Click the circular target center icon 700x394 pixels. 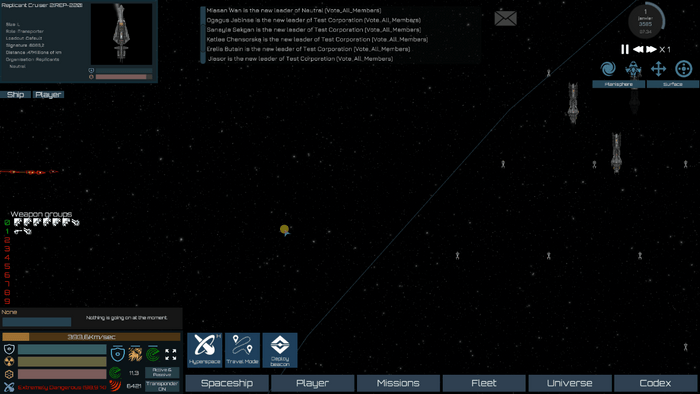(x=683, y=69)
